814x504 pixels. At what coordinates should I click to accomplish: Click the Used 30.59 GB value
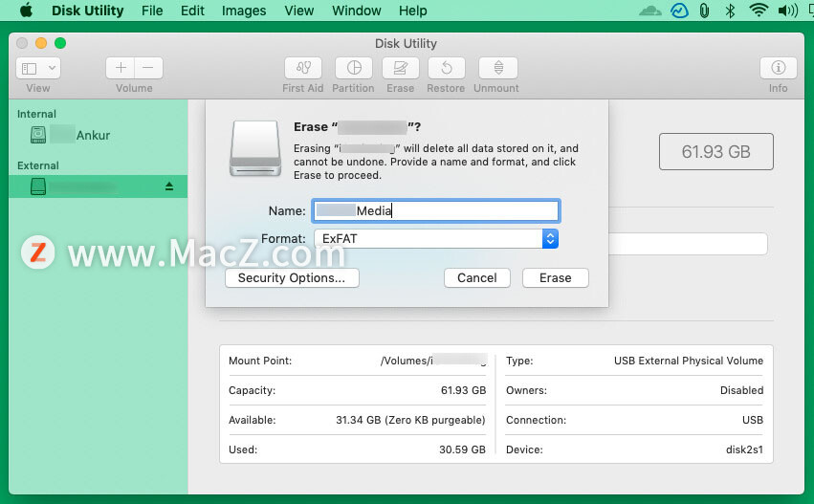click(462, 449)
